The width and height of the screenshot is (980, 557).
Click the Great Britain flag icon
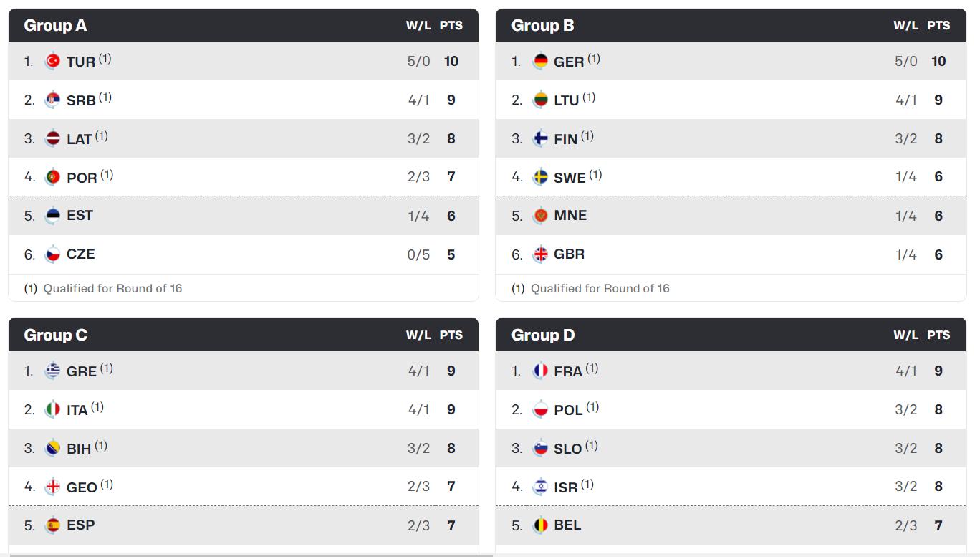(540, 254)
